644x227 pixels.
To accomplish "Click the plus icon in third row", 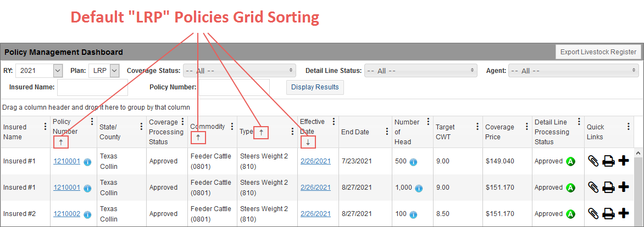I will [x=623, y=213].
